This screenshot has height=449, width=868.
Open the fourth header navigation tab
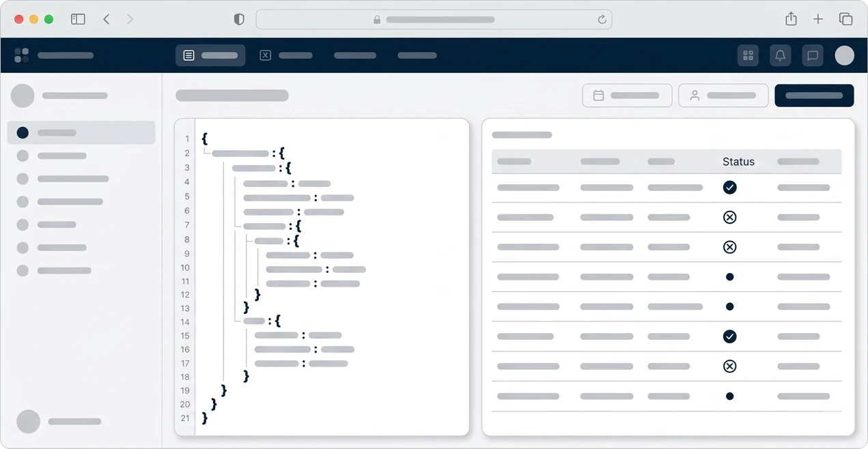click(417, 55)
